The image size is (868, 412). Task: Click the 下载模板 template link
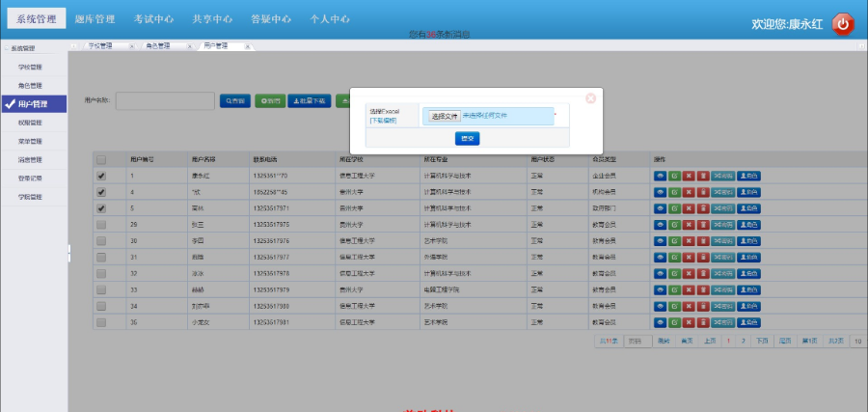(383, 121)
